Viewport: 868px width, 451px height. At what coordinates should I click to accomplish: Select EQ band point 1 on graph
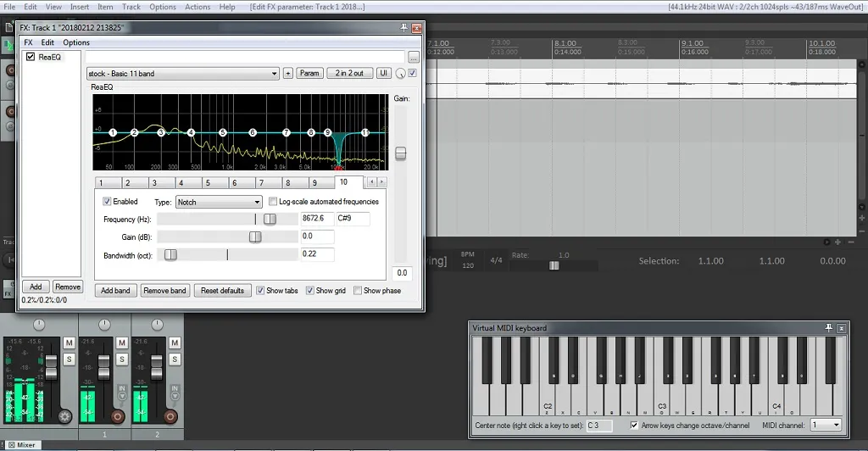tap(113, 133)
